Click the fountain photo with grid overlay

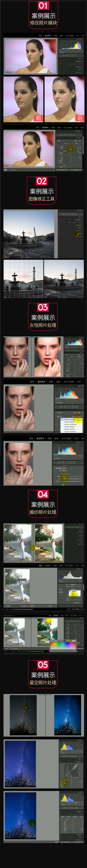[x=23, y=279]
